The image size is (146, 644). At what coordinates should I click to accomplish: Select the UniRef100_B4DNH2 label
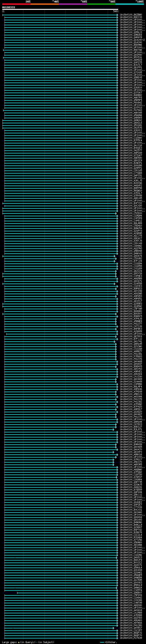(x=131, y=95)
